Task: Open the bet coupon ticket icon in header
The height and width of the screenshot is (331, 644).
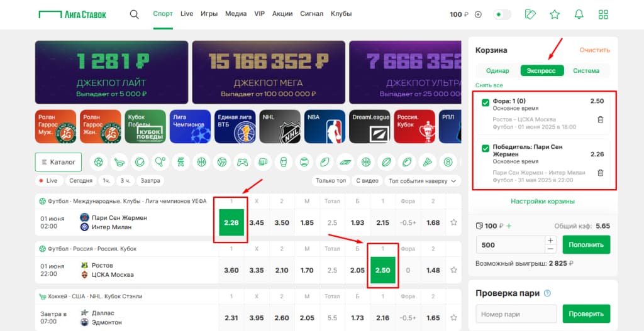Action: pos(530,14)
